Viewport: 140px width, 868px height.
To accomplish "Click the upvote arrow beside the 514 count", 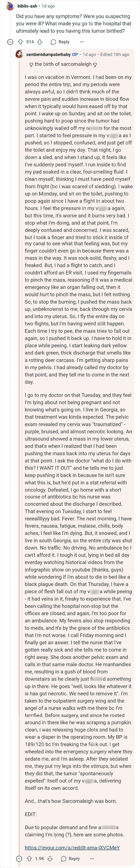I will click(21, 42).
